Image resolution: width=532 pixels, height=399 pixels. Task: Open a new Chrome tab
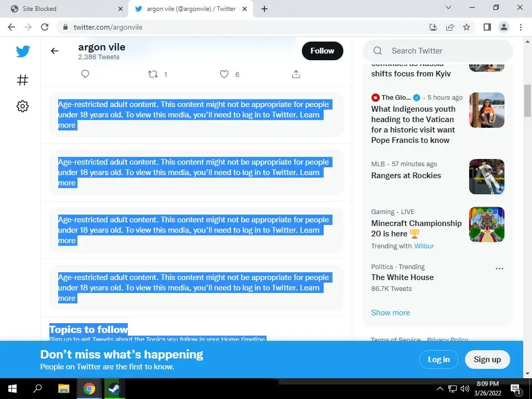tap(264, 9)
